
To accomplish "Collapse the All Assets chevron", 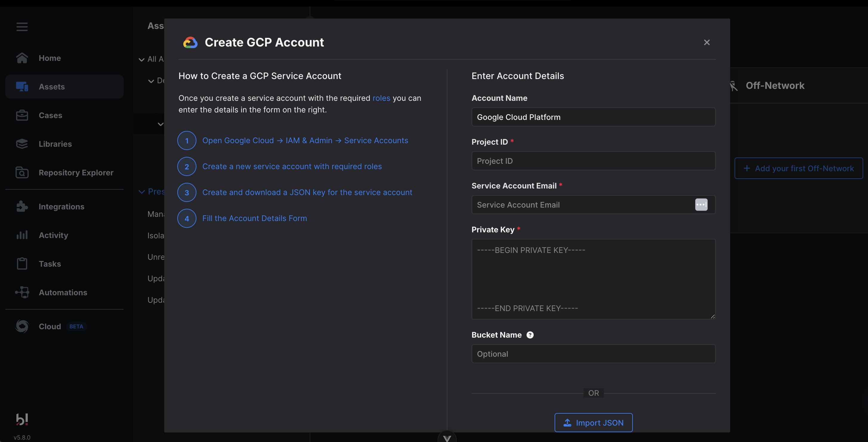I will click(x=141, y=60).
